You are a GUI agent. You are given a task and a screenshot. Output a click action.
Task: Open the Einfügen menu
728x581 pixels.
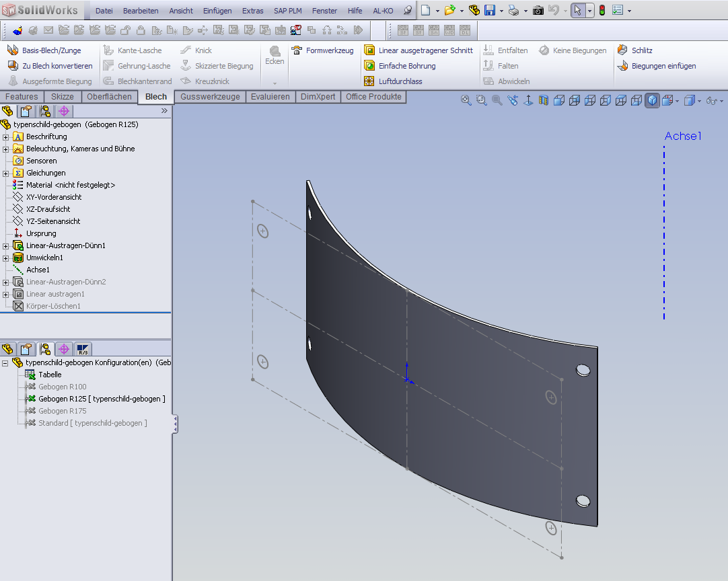point(217,11)
